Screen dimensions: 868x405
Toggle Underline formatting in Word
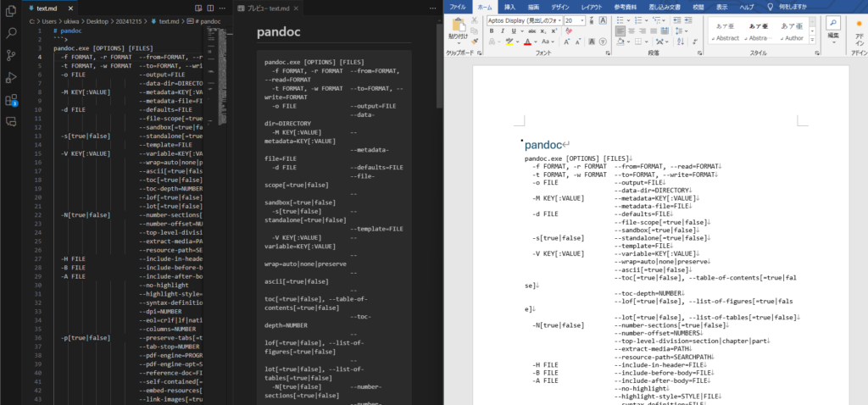[514, 31]
